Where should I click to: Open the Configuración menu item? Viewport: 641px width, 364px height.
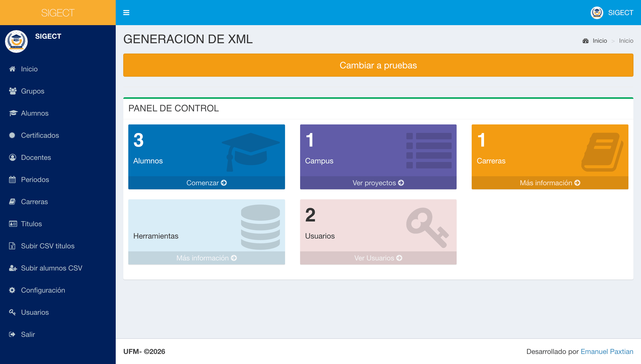pyautogui.click(x=43, y=290)
